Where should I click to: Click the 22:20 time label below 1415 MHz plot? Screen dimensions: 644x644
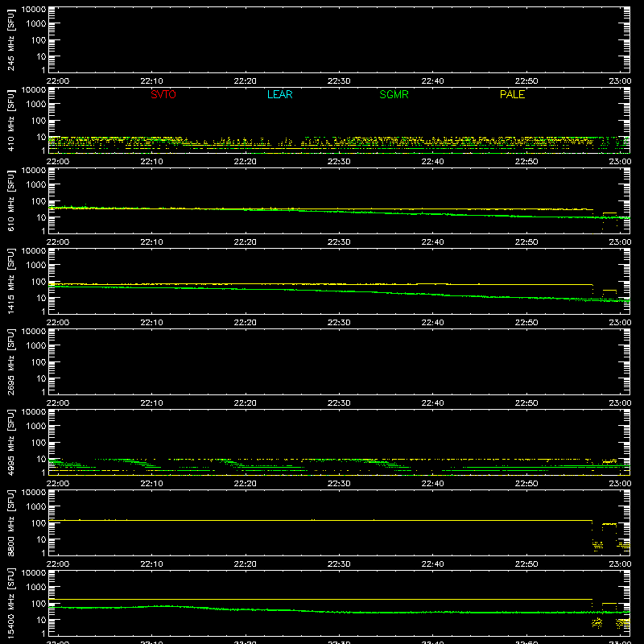pos(246,323)
